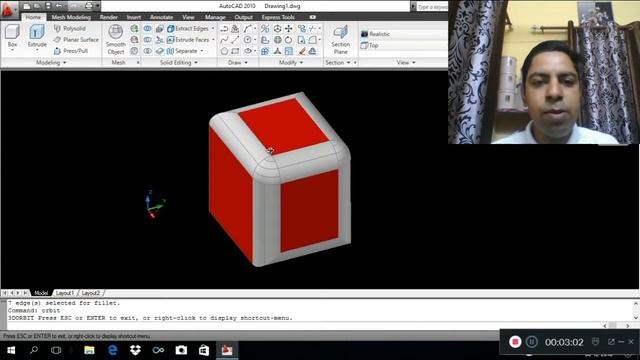Switch to the Model tab
Screen dimensions: 640x360
41,293
